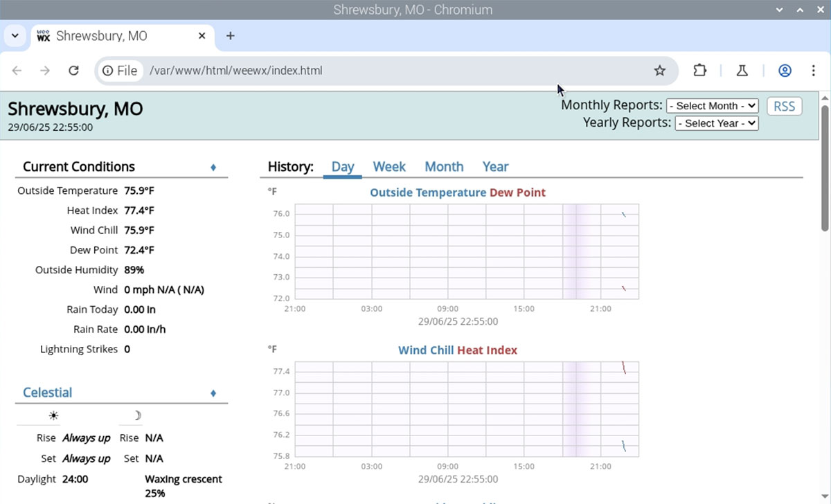Select the Shrewsbury, MO browser tab

tap(122, 36)
